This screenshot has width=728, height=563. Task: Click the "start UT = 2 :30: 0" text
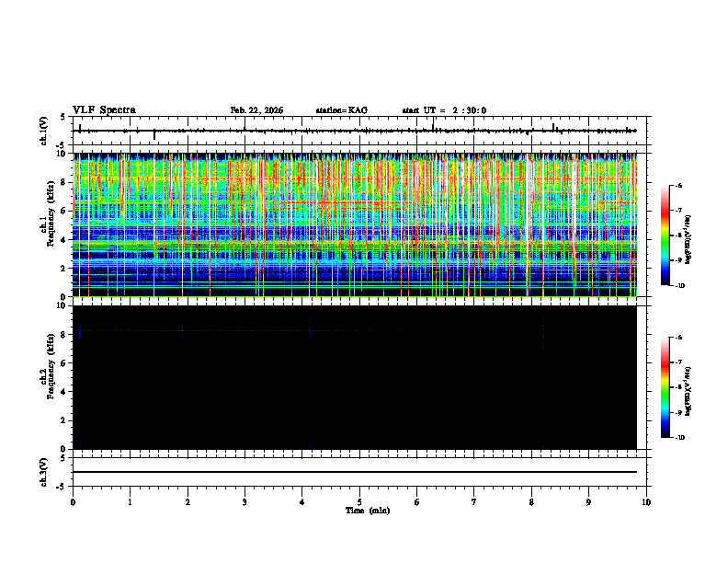444,110
